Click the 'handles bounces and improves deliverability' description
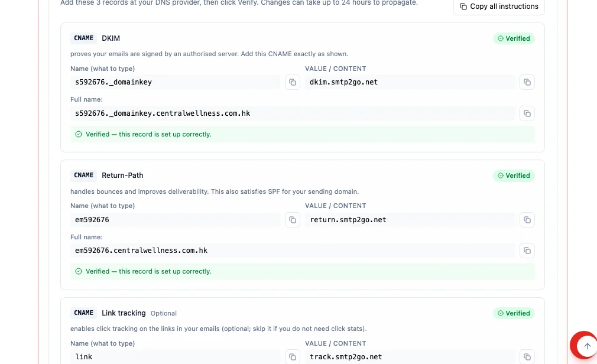The width and height of the screenshot is (597, 364). pos(215,191)
